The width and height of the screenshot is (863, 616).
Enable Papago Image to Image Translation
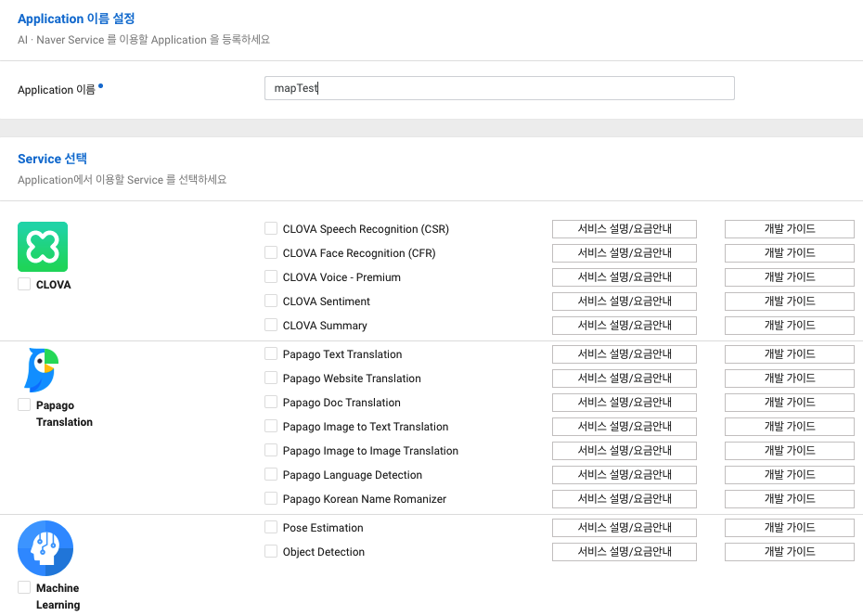271,451
